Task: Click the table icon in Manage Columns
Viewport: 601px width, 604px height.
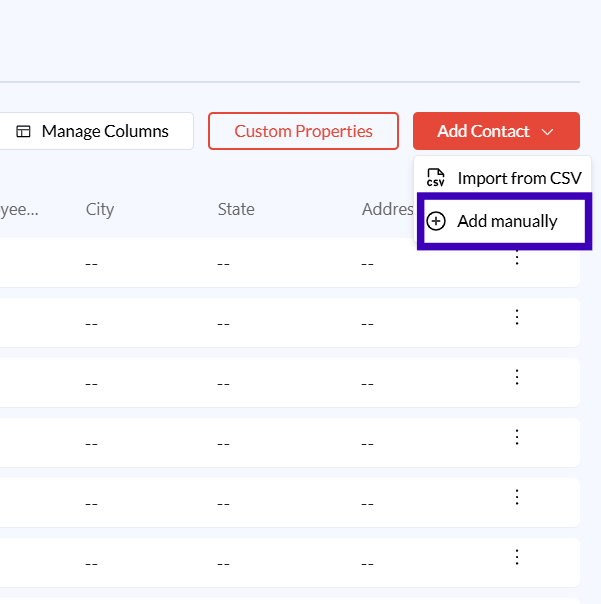Action: [24, 132]
